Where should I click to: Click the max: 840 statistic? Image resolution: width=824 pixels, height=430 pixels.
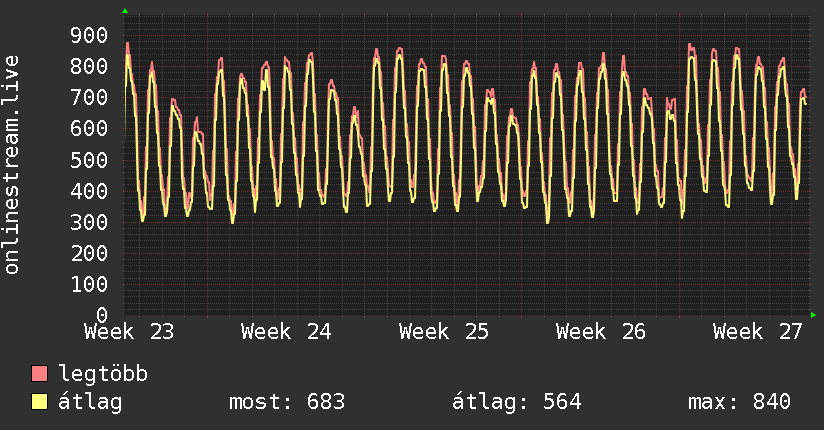pos(739,402)
